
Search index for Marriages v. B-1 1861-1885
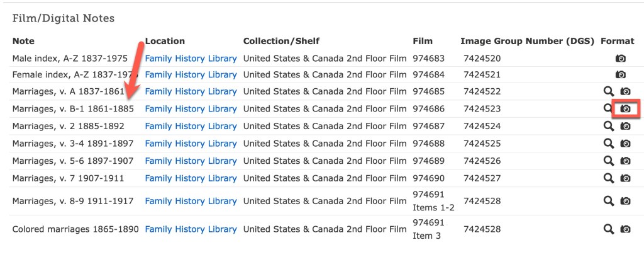point(607,109)
